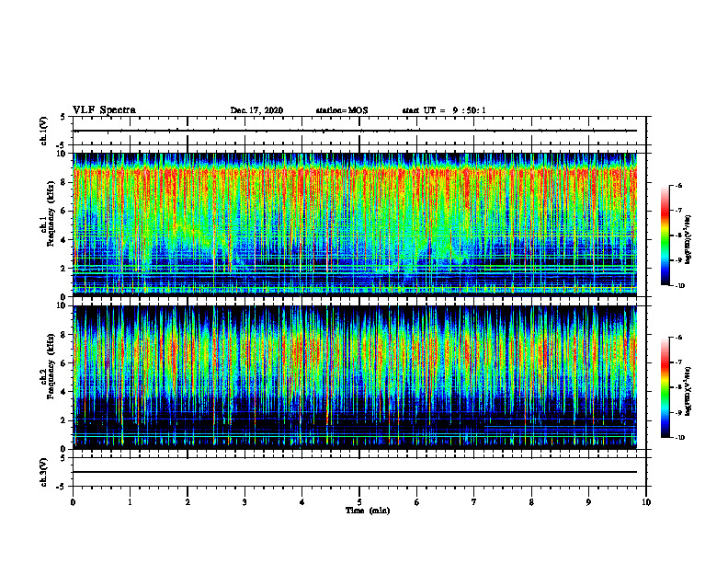The image size is (728, 563).
Task: Click the "station=MOS" header label
Action: (342, 110)
